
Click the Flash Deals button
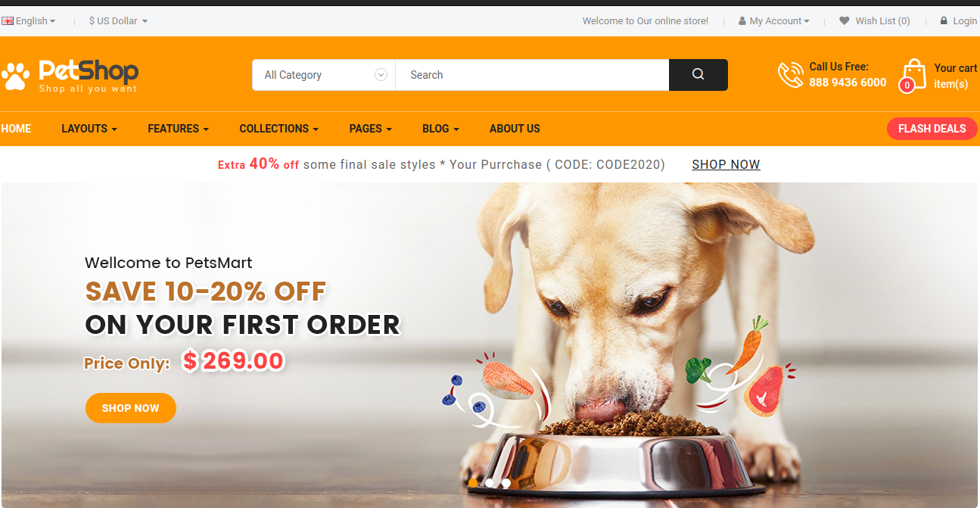[x=932, y=129]
